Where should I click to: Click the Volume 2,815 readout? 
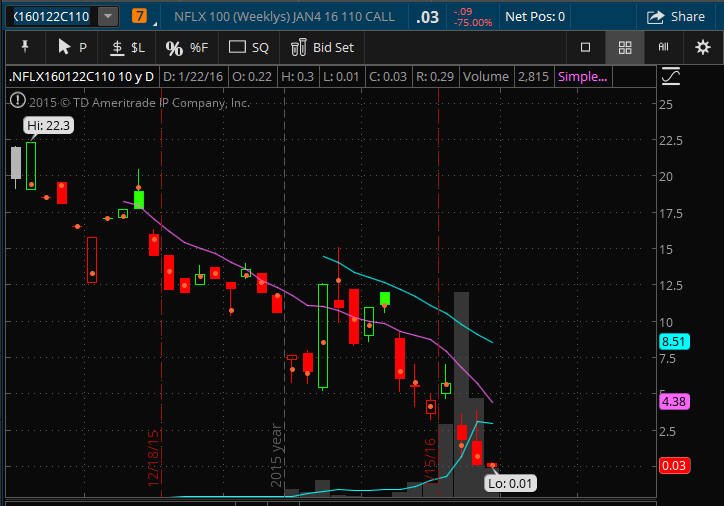[506, 77]
